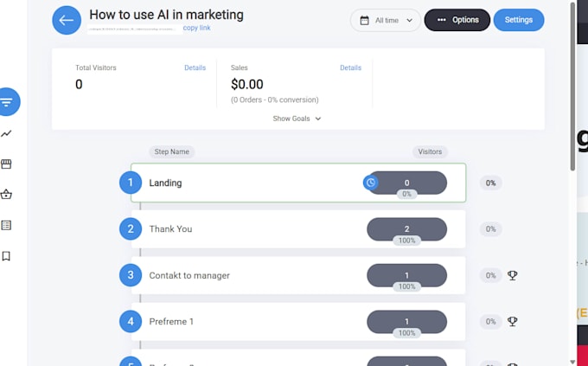
Task: Open the funnels icon in sidebar
Action: coord(6,102)
